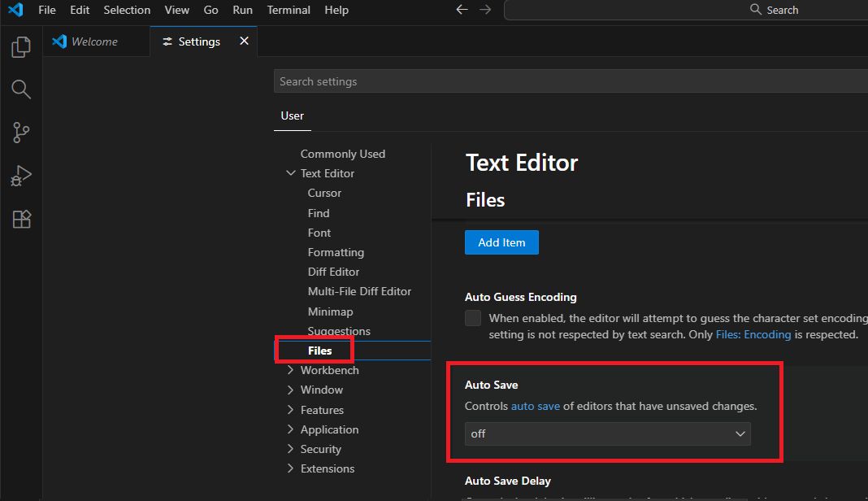Expand the Extensions tree section
Screen dimensions: 868x501
[x=291, y=468]
